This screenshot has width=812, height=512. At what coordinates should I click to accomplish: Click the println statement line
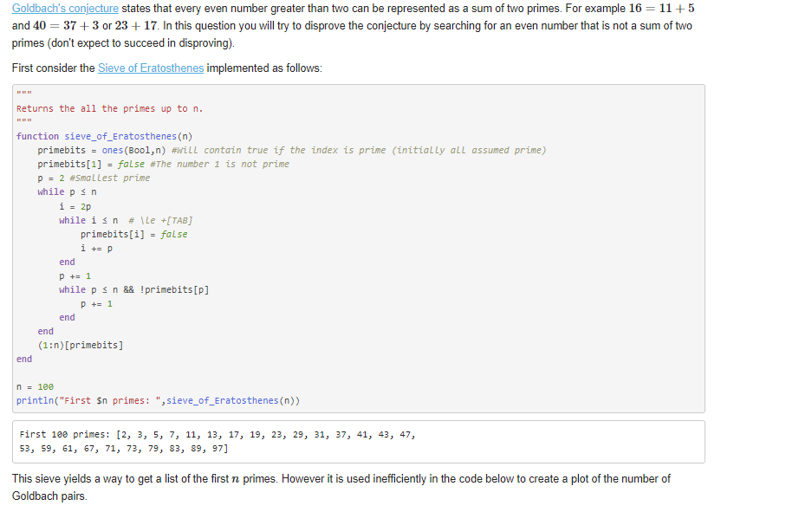(x=158, y=401)
